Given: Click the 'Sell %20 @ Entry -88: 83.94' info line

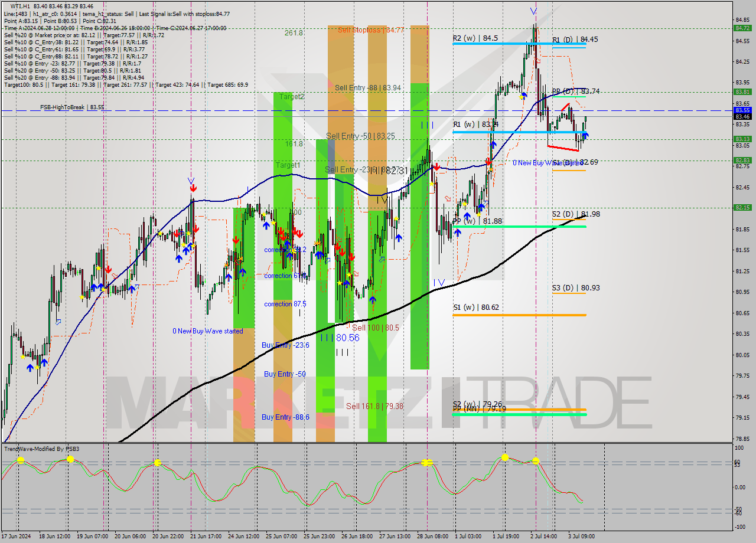Looking at the screenshot, I should [74, 78].
